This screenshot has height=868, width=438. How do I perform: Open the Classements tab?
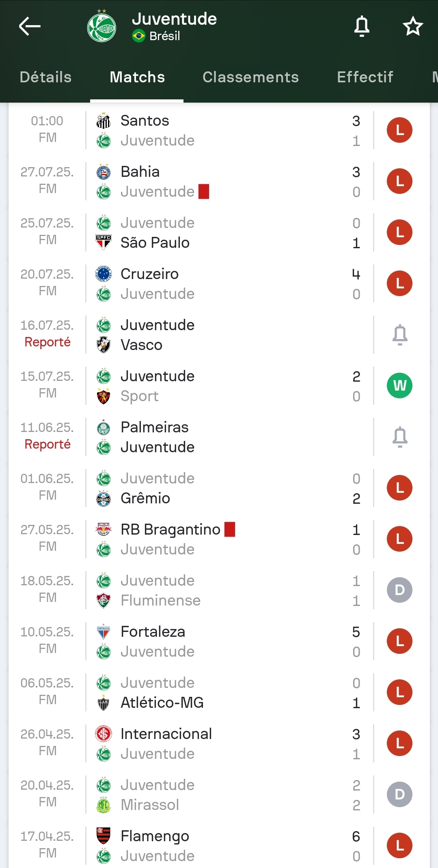tap(250, 77)
